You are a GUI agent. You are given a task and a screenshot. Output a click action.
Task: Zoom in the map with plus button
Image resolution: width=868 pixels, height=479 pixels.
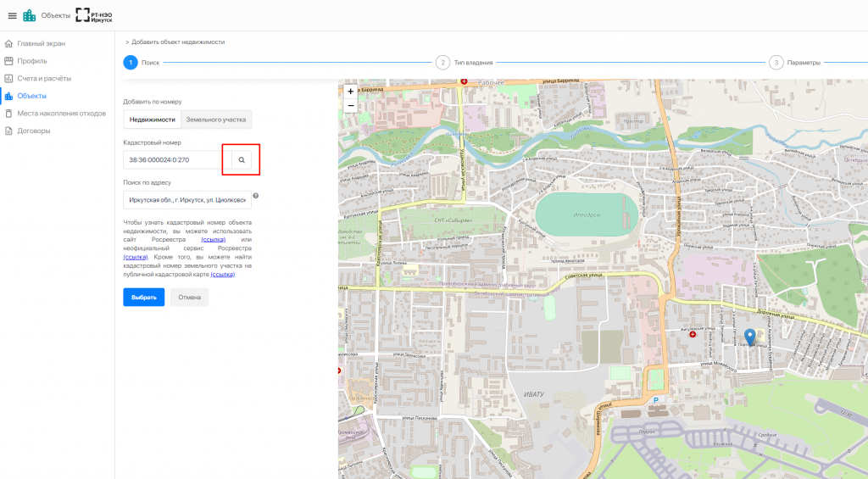[x=350, y=92]
